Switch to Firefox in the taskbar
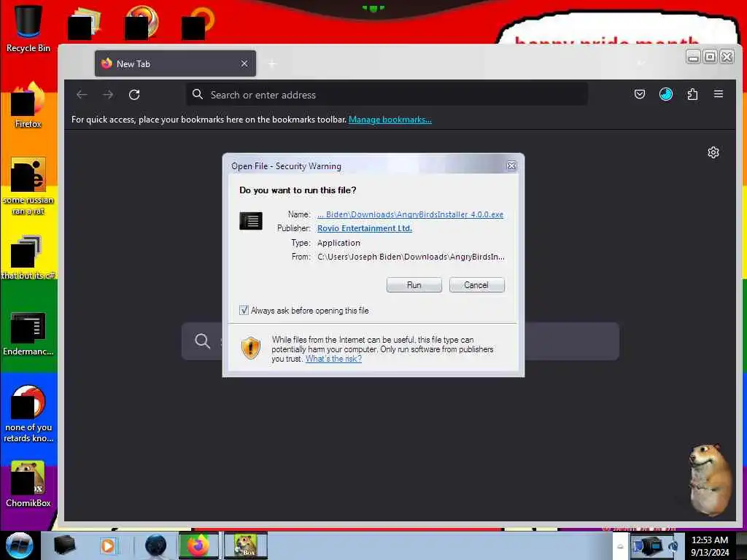747x560 pixels. coord(198,545)
